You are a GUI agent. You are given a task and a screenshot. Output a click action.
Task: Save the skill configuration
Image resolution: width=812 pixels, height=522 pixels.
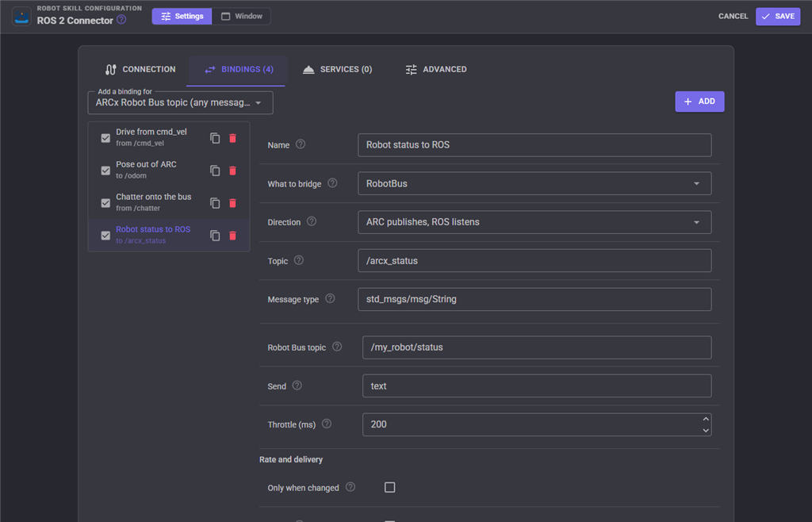[x=778, y=16]
